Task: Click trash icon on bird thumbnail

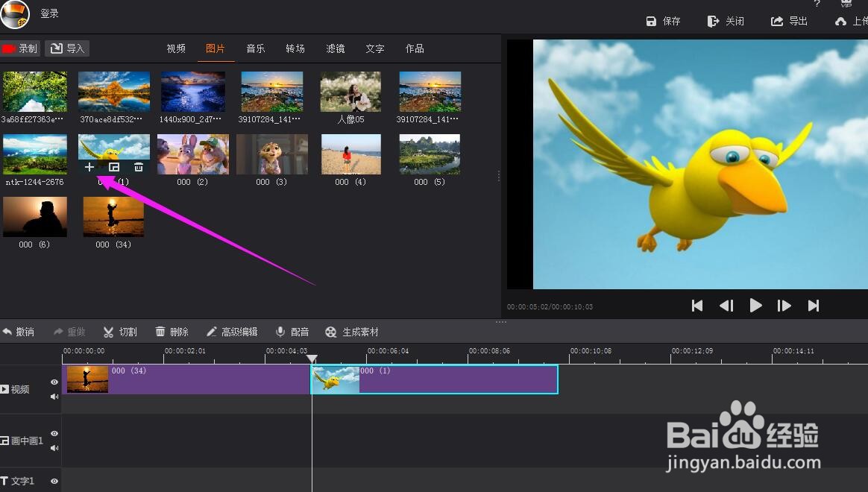Action: click(139, 166)
